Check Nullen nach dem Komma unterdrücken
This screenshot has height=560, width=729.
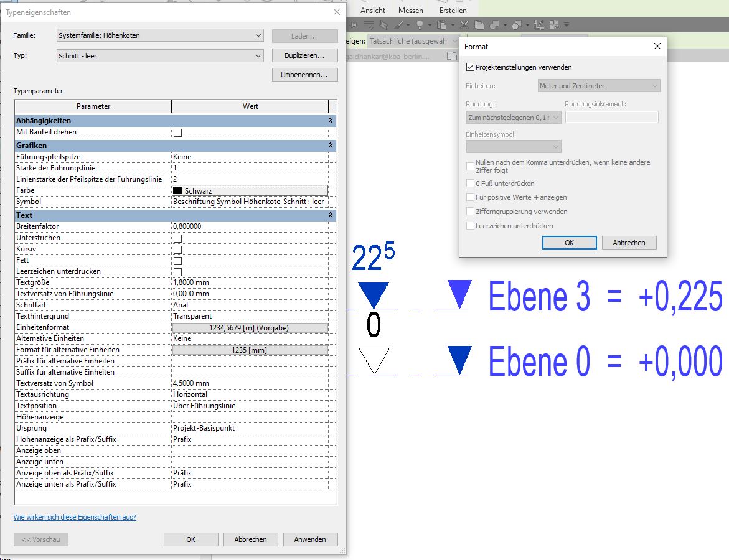click(x=470, y=166)
